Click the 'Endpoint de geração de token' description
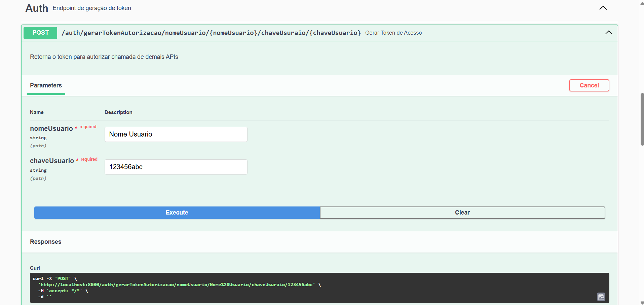Screen dimensions: 644x305 (x=91, y=8)
